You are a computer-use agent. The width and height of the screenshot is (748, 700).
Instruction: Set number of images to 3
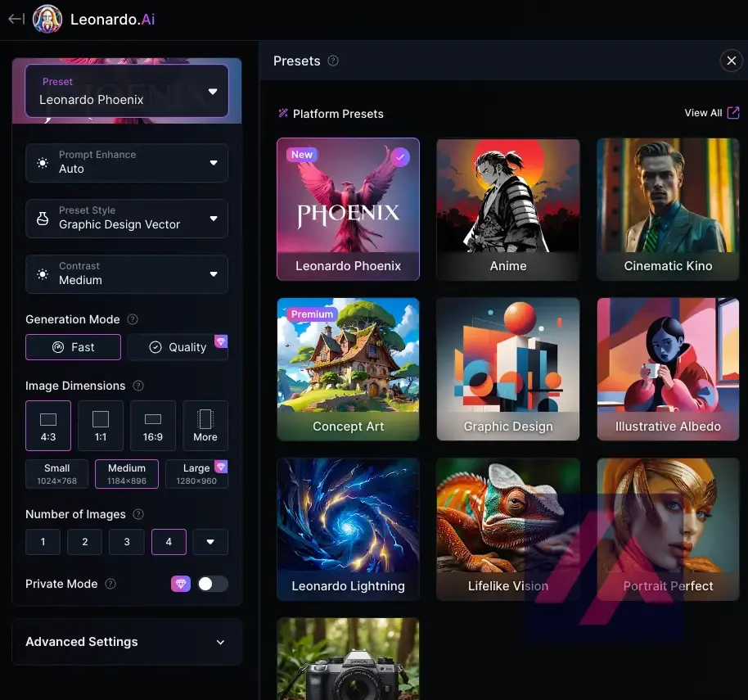(127, 542)
